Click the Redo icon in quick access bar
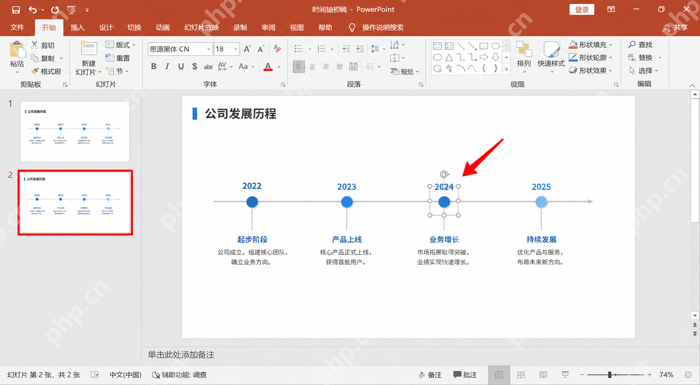Screen dimensions: 700x385 point(54,9)
